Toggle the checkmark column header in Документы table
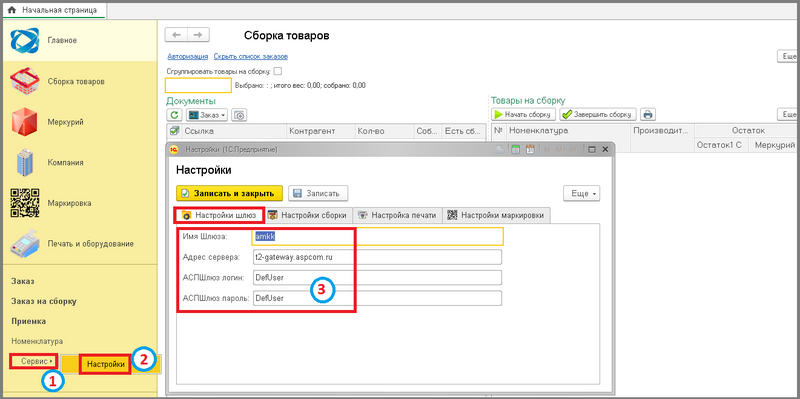This screenshot has height=399, width=800. click(x=174, y=131)
